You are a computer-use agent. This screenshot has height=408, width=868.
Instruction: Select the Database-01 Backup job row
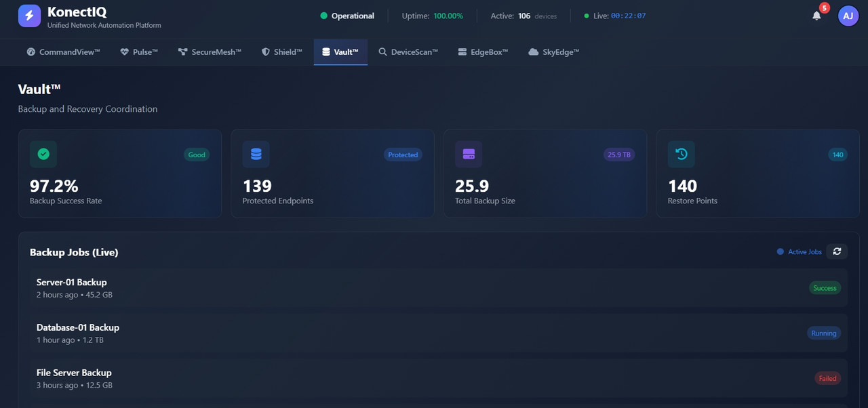click(x=439, y=333)
